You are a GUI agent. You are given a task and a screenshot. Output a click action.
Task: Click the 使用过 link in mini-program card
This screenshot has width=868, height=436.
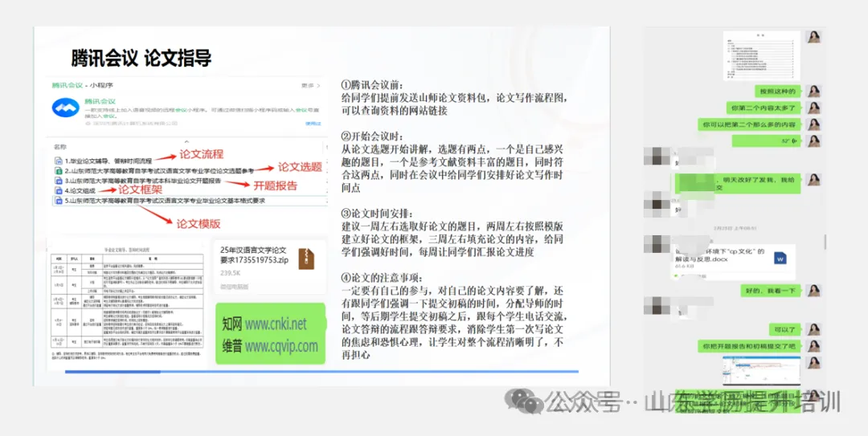point(313,124)
